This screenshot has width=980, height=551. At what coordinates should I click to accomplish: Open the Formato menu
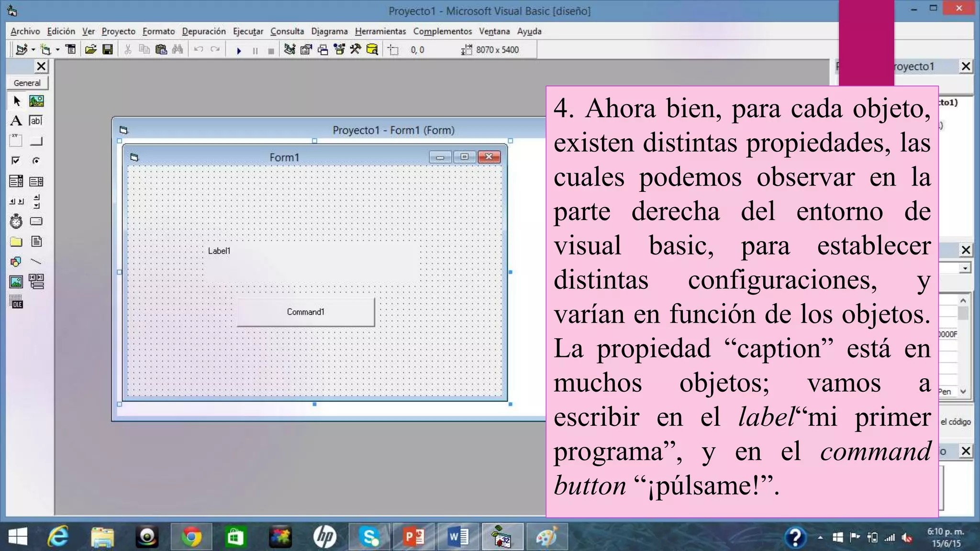[x=159, y=31]
